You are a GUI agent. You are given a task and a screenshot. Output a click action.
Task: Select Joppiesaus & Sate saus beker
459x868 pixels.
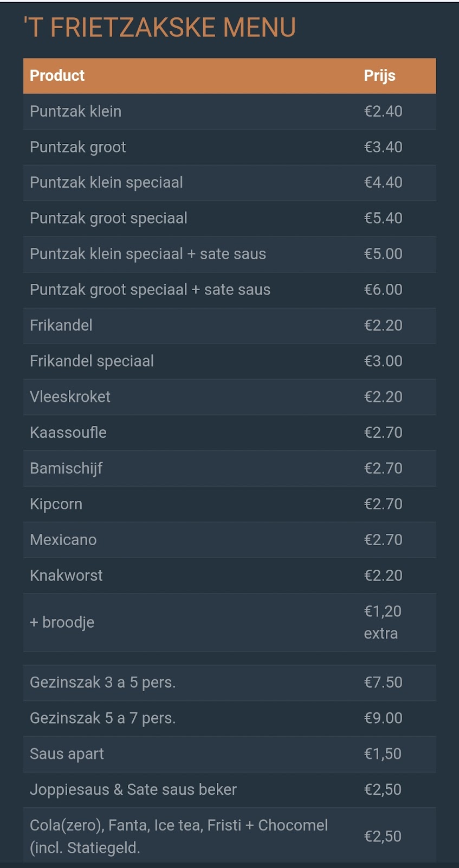(229, 790)
